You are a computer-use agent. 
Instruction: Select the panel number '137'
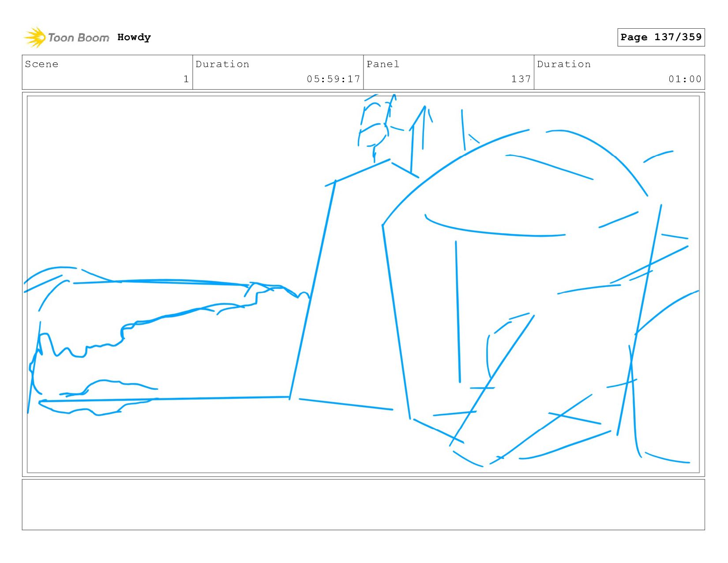coord(521,79)
